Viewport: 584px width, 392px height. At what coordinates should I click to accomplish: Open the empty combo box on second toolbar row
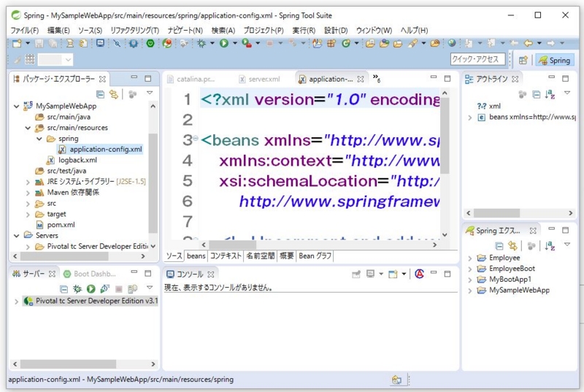pos(55,59)
